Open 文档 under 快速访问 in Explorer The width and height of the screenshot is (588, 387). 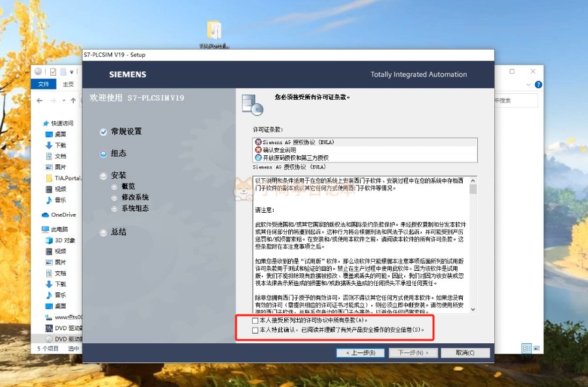point(56,156)
